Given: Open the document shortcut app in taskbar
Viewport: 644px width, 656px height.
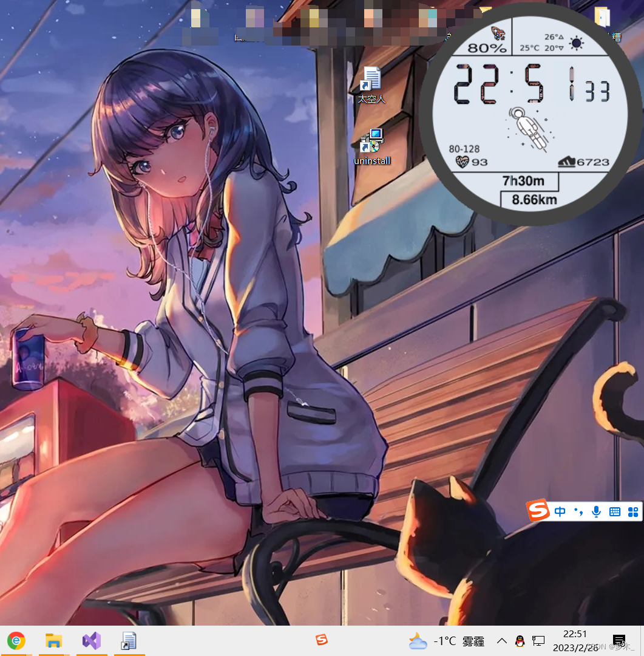Looking at the screenshot, I should [129, 641].
